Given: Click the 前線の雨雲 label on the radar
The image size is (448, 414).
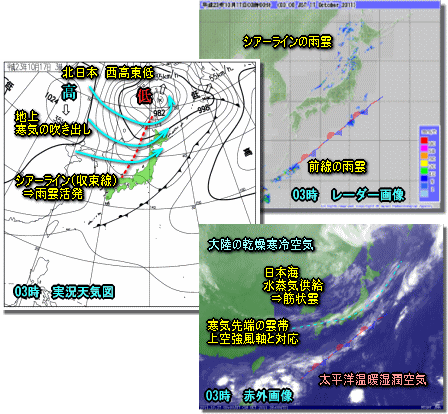Looking at the screenshot, I should pyautogui.click(x=337, y=167).
